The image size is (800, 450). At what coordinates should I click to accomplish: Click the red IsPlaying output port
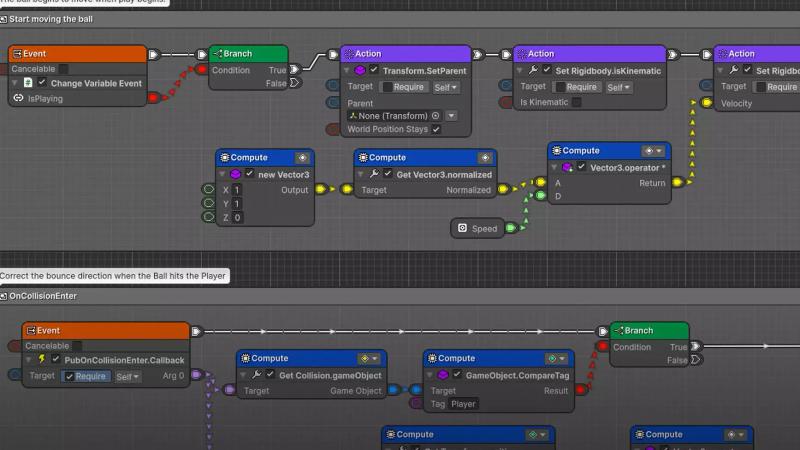tap(153, 98)
